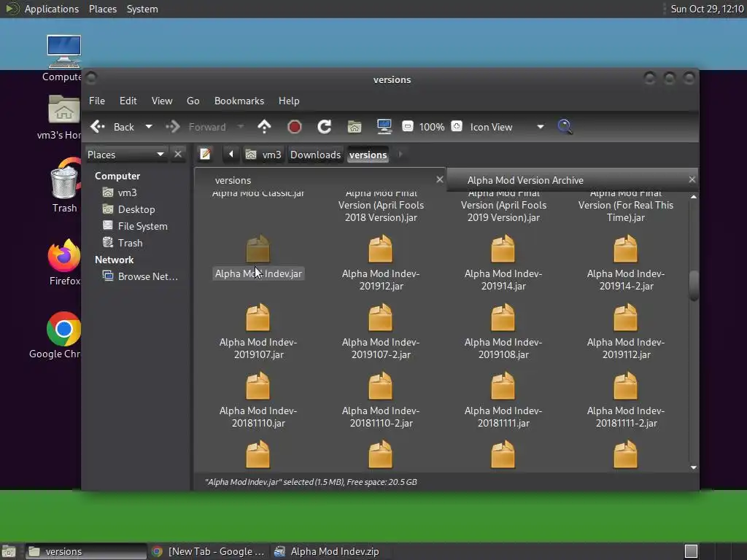
Task: Click the file view vertical scrollbar handle
Action: click(x=694, y=285)
